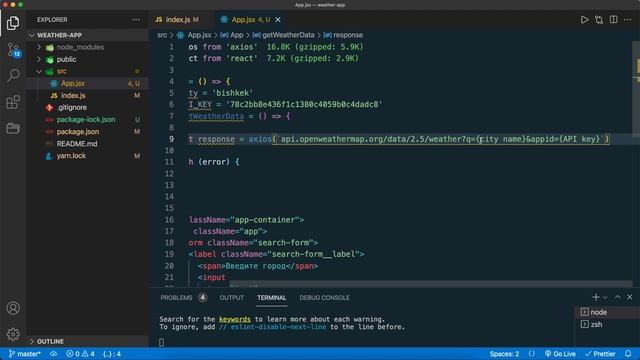Image resolution: width=640 pixels, height=360 pixels.
Task: Select the App.jsx editor tab
Action: coord(245,20)
